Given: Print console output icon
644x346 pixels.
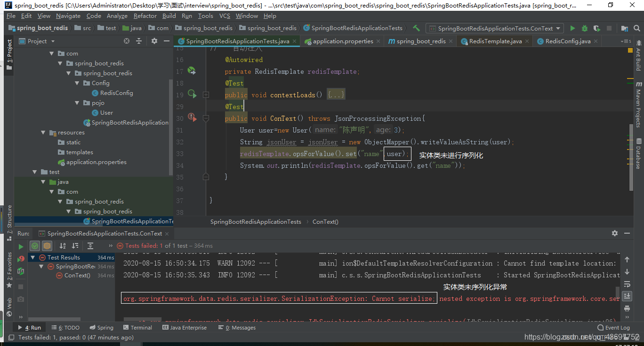Looking at the screenshot, I should tap(627, 308).
